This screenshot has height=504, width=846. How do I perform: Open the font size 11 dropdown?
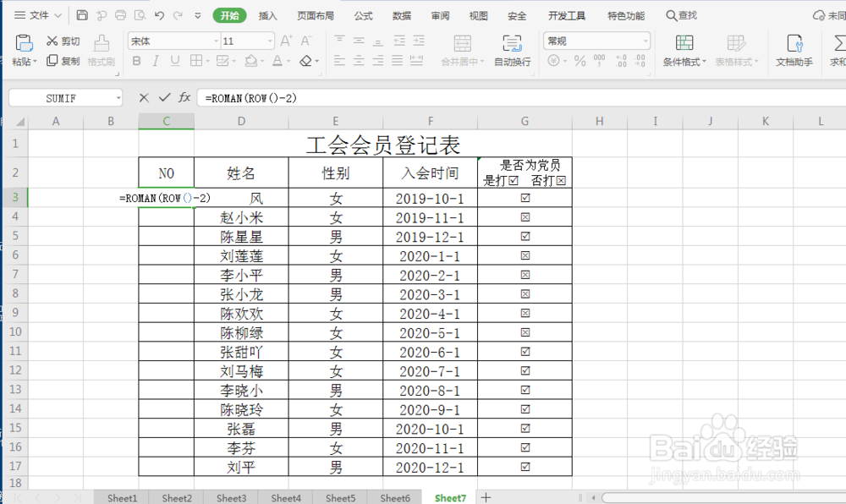point(270,41)
